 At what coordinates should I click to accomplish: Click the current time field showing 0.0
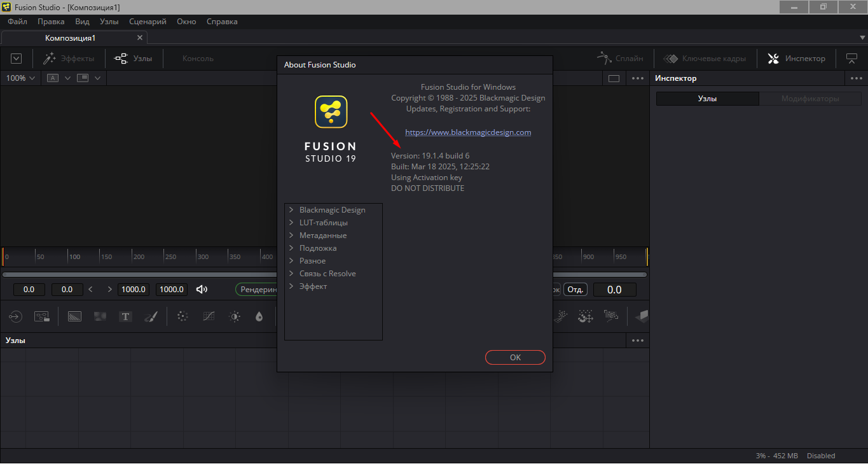614,290
